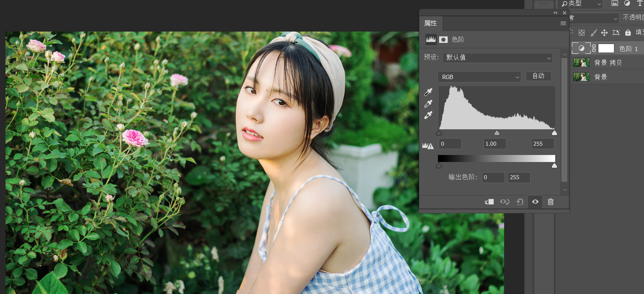Viewport: 644px width, 294px height.
Task: Click the Properties panel vertical scrollbar
Action: pyautogui.click(x=565, y=120)
